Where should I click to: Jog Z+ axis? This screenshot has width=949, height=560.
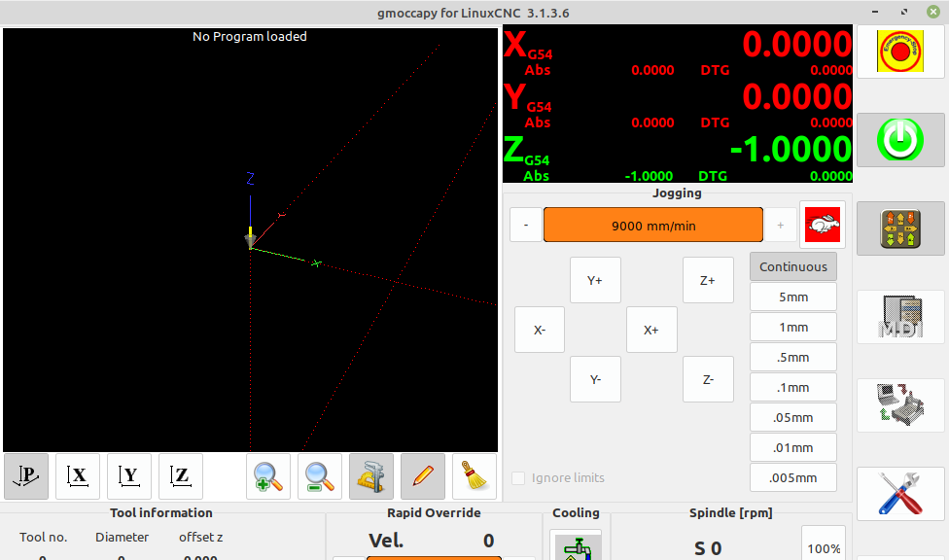pos(708,280)
